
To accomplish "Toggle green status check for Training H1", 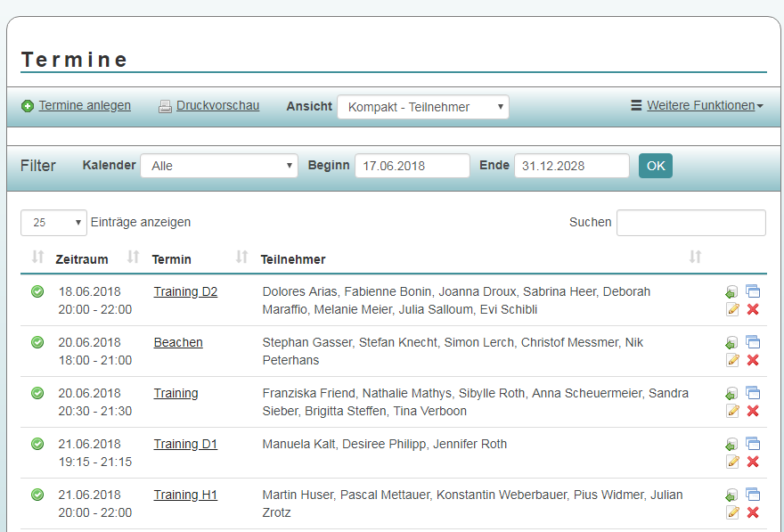I will 37,495.
